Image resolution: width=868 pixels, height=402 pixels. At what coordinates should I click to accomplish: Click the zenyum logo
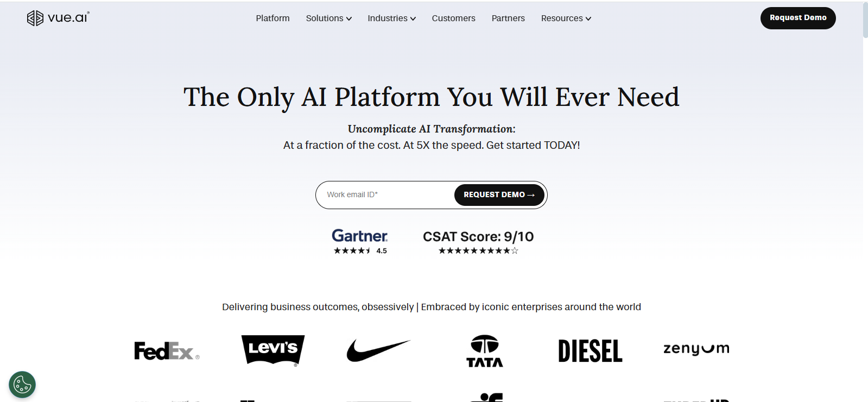pos(696,349)
